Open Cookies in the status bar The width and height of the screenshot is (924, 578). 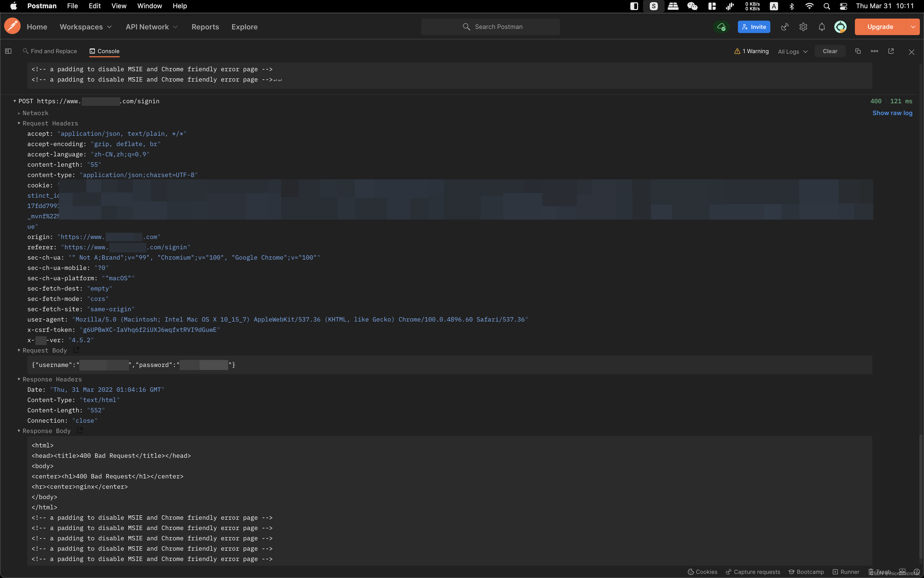[x=703, y=572]
